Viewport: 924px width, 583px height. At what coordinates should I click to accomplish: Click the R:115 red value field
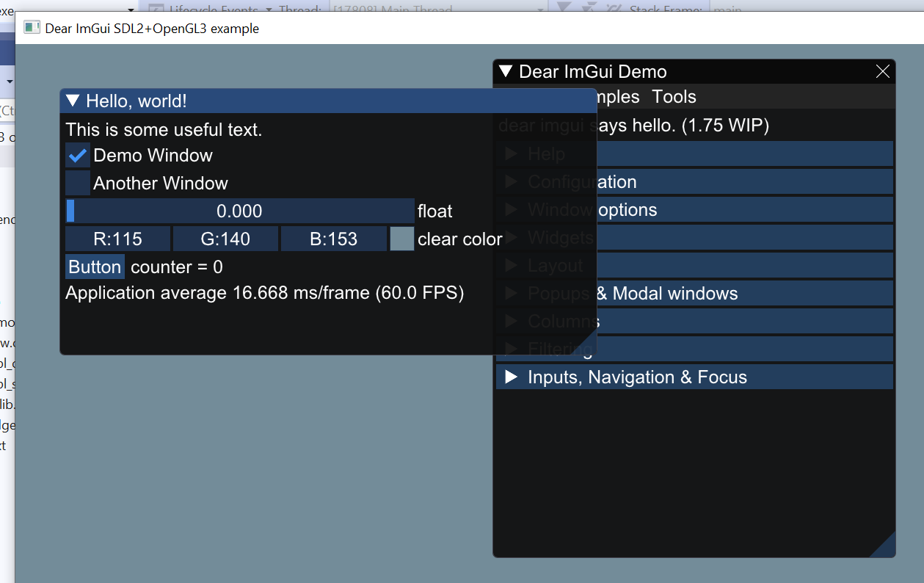[x=118, y=239]
